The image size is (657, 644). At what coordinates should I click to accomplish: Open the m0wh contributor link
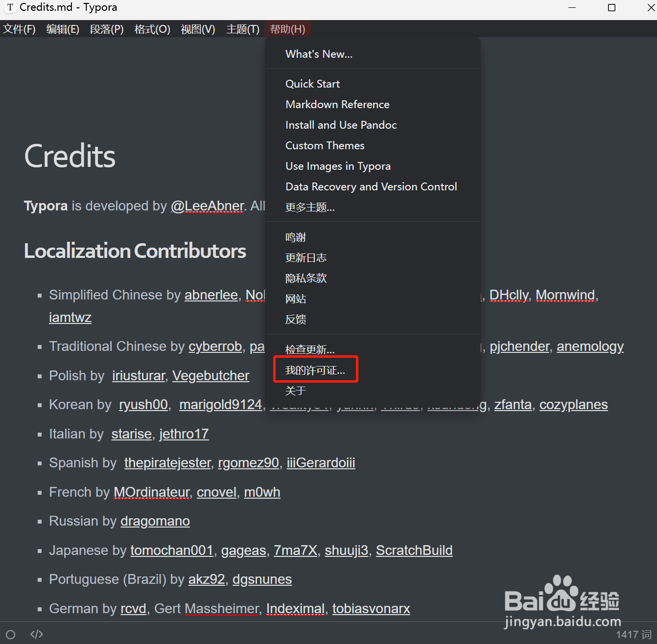click(x=262, y=492)
